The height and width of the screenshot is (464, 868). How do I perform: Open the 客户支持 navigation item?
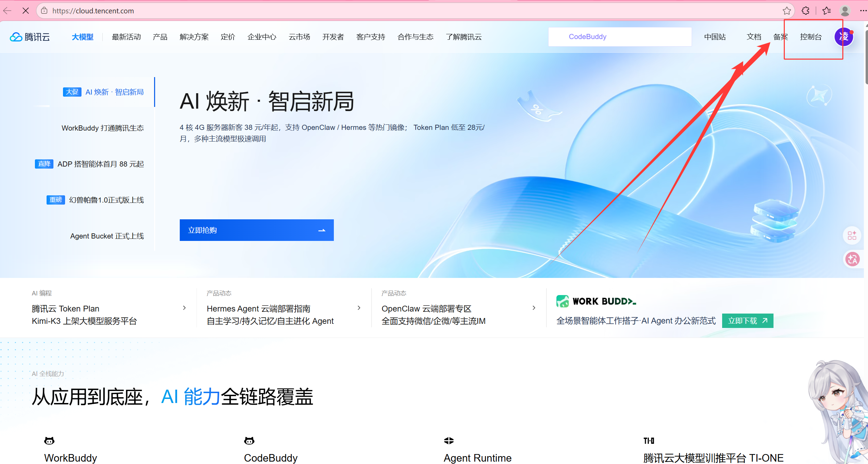pos(370,37)
